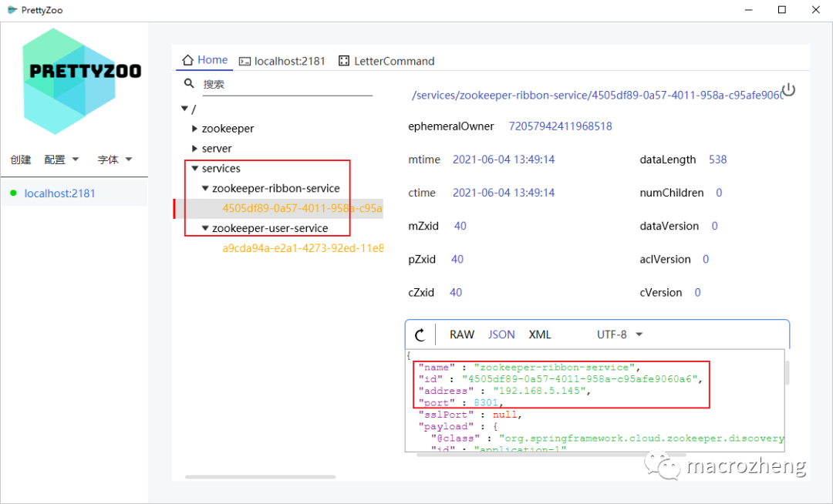Click the "sslPort" : null line

[470, 415]
